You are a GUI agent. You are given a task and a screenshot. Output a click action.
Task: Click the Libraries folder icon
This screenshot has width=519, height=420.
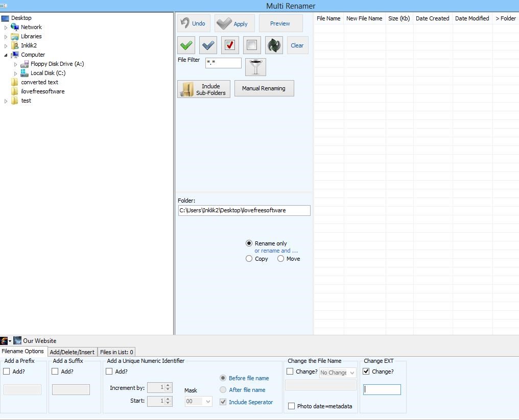point(15,36)
